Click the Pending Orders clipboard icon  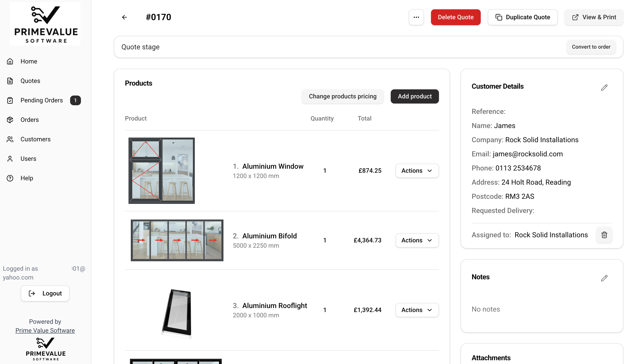pos(10,100)
